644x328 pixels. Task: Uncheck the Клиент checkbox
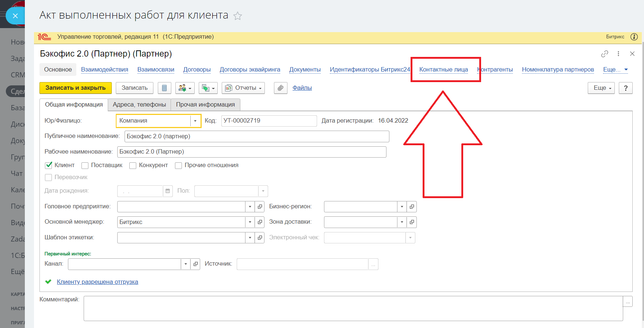pos(49,165)
